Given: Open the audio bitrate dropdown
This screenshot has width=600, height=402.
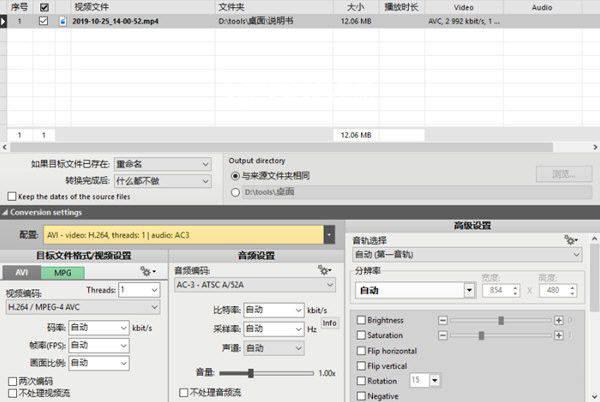Looking at the screenshot, I should pos(274,310).
